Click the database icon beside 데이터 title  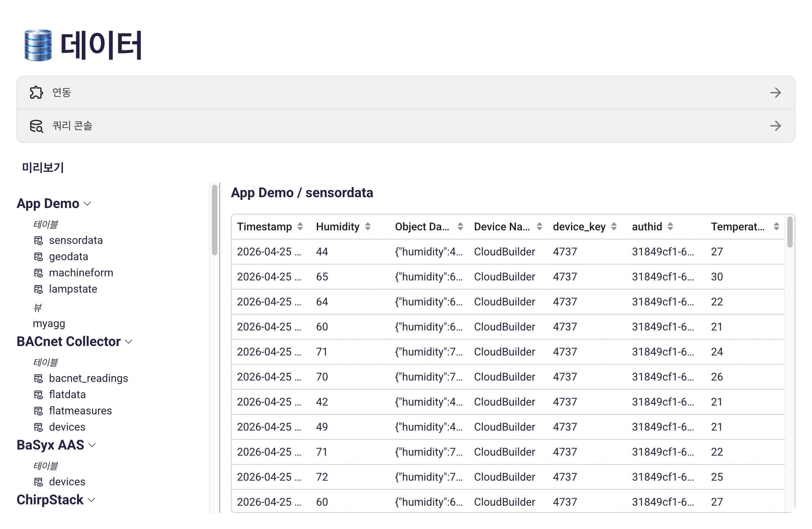click(38, 45)
